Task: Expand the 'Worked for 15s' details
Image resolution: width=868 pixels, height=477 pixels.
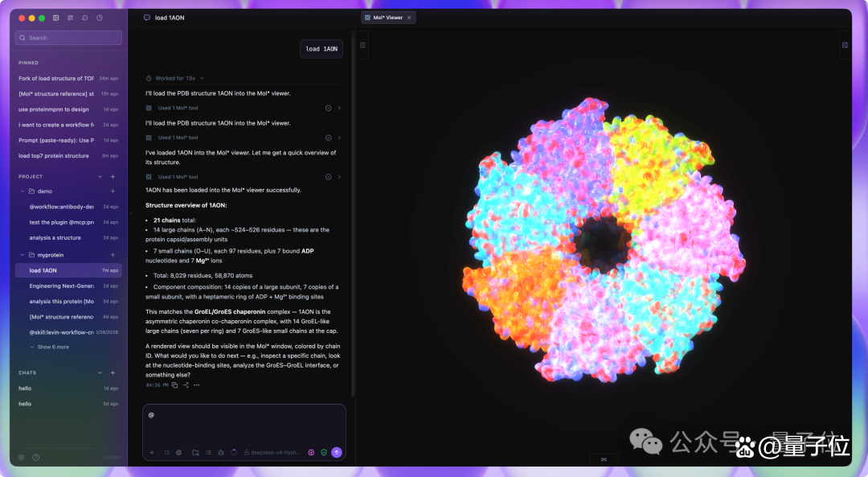Action: pyautogui.click(x=175, y=78)
